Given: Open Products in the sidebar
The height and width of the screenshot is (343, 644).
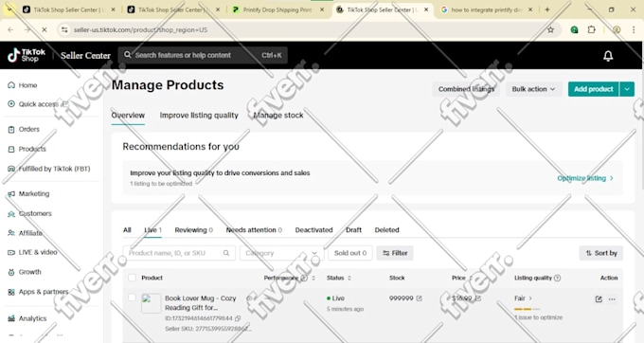Looking at the screenshot, I should (x=27, y=149).
